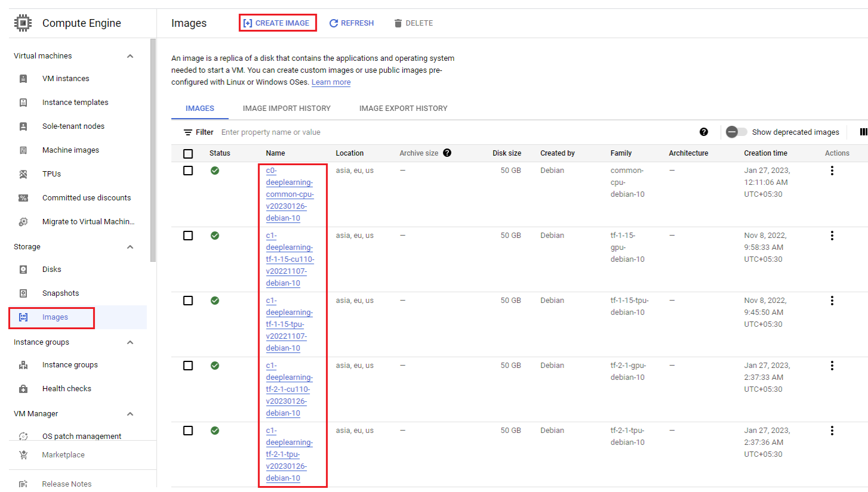This screenshot has width=868, height=492.
Task: Click the sidebar vertical scrollbar
Action: click(x=153, y=149)
